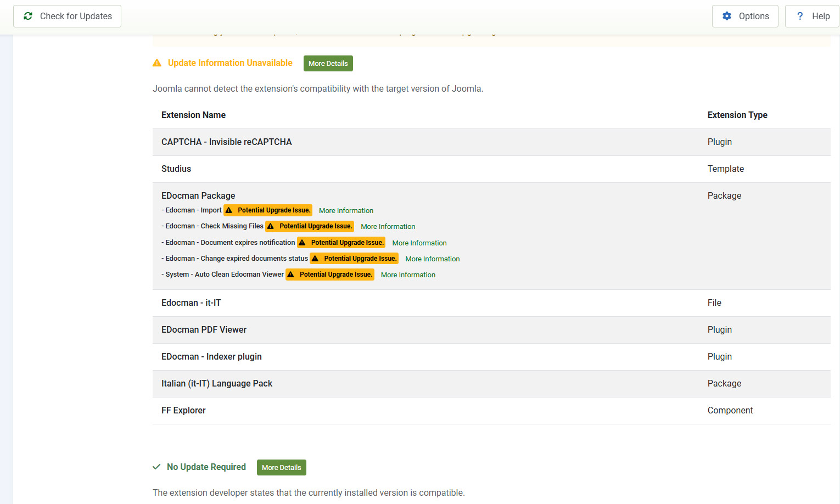Open More Information for Change expired documents status
Viewport: 840px width, 504px height.
point(432,259)
